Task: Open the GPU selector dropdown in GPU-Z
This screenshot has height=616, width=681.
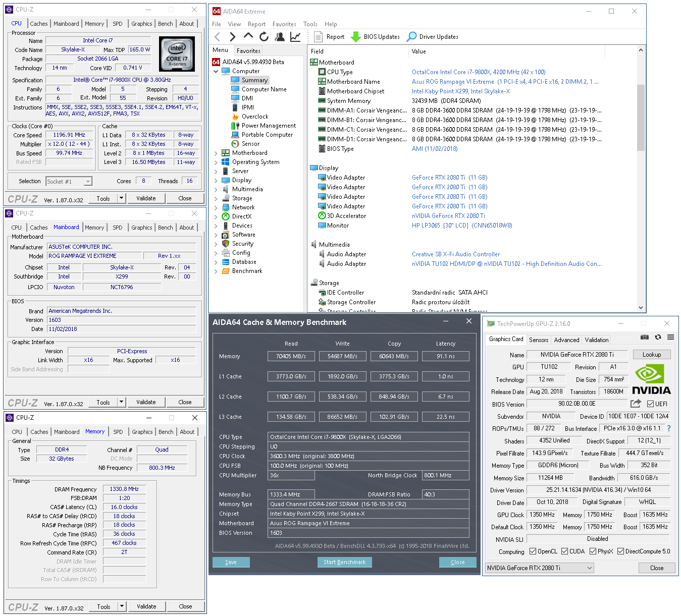Action: coord(539,568)
